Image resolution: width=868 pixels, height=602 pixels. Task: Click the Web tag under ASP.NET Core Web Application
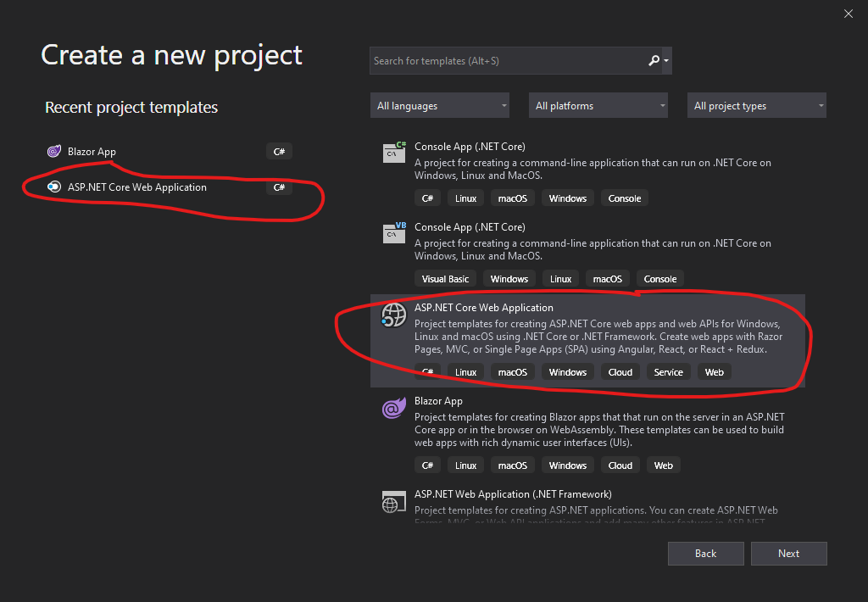coord(714,372)
